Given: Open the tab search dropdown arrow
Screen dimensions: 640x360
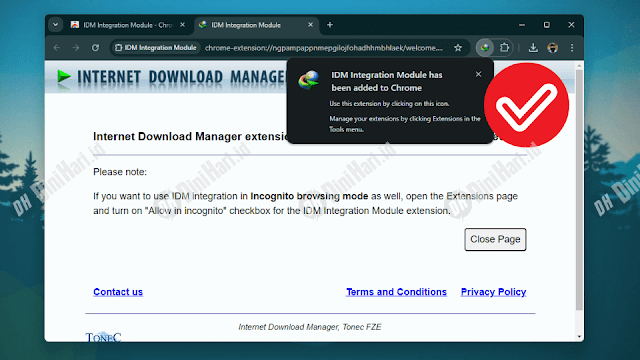Looking at the screenshot, I should point(56,25).
